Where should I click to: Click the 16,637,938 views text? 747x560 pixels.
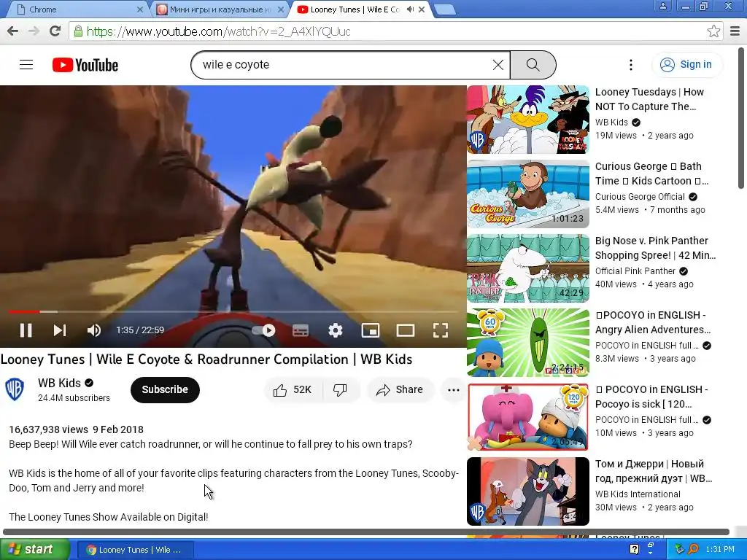point(48,429)
